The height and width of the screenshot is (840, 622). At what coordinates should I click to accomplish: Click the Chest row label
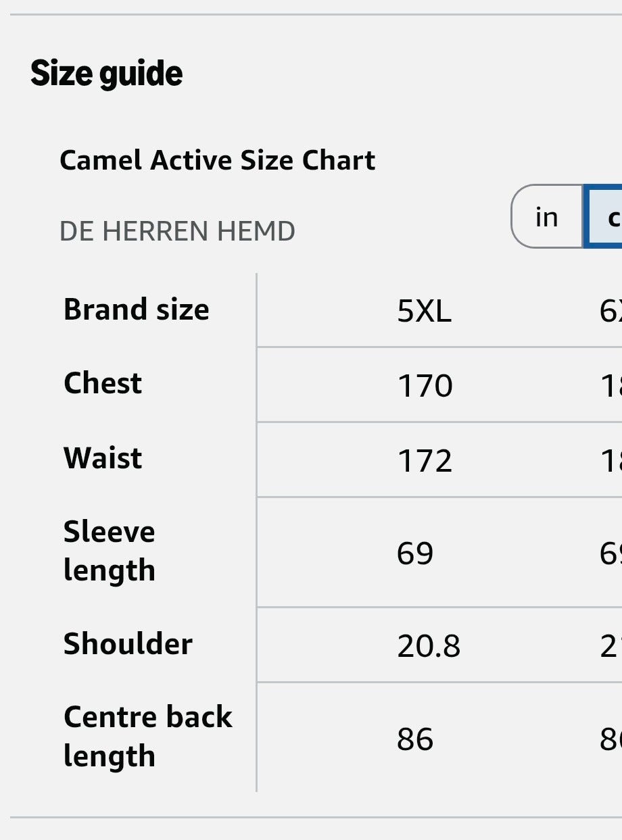coord(103,383)
